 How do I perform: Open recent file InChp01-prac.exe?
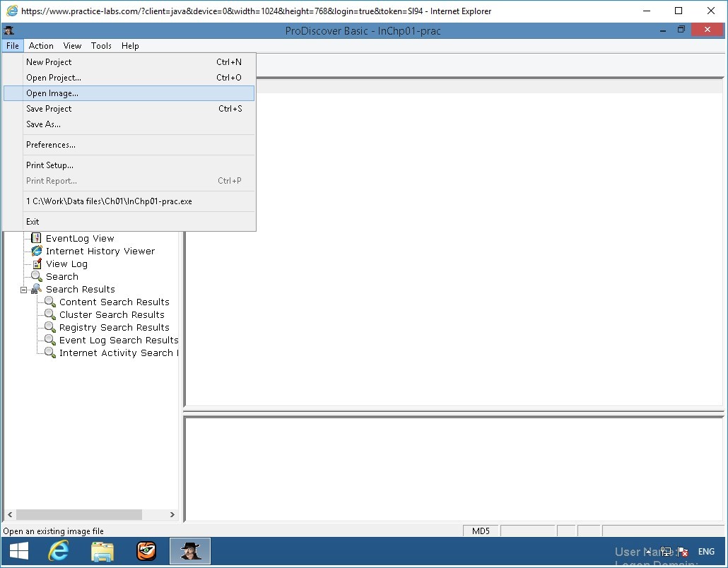129,201
